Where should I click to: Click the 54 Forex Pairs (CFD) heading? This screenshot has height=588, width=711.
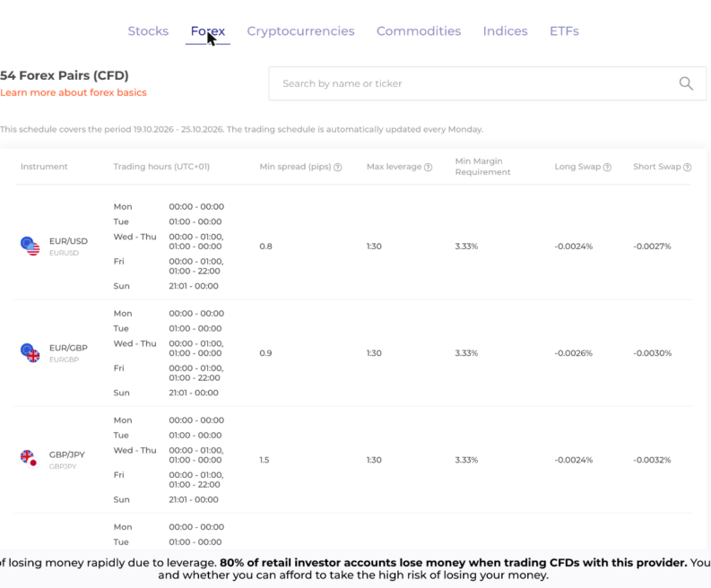coord(65,75)
